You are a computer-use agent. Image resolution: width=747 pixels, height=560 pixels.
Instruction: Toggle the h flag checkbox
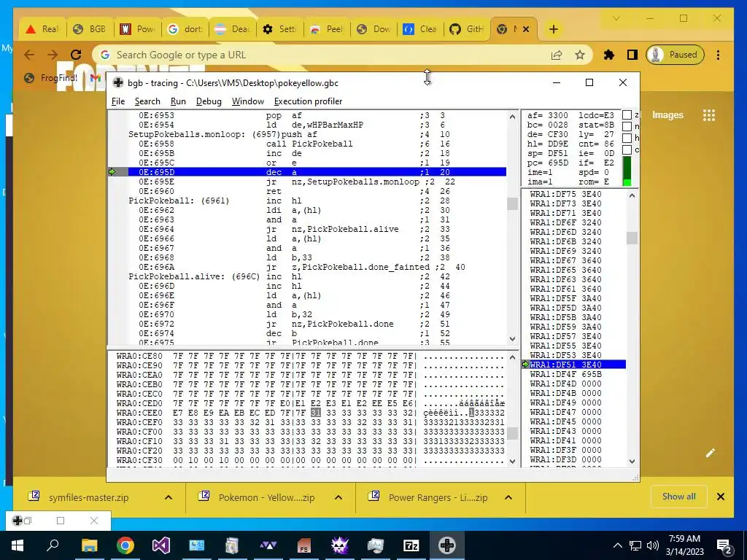pyautogui.click(x=627, y=138)
